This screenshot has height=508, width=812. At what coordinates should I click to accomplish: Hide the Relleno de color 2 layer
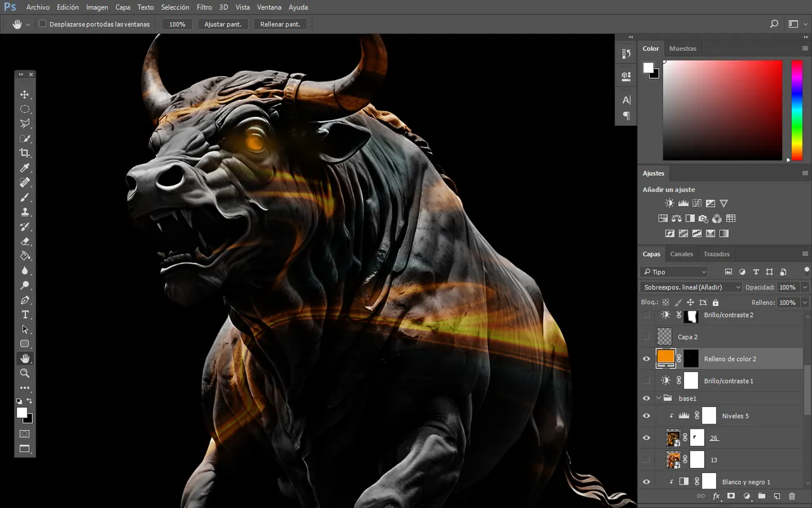[x=646, y=359]
